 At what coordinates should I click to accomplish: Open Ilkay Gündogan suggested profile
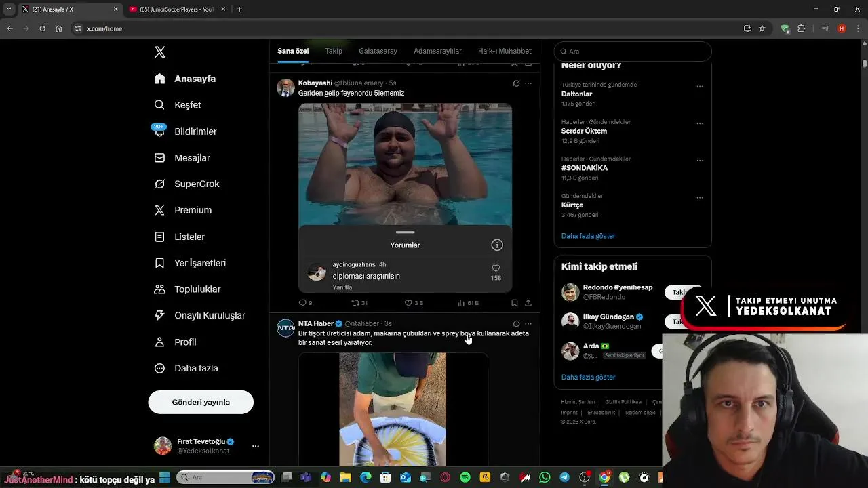point(608,317)
